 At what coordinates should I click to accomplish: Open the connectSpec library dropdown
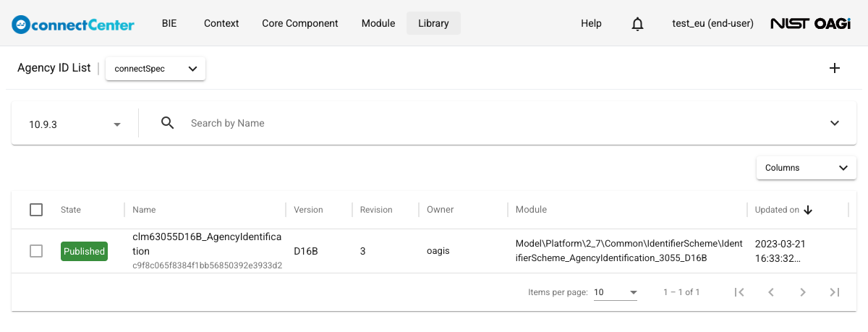tap(156, 69)
